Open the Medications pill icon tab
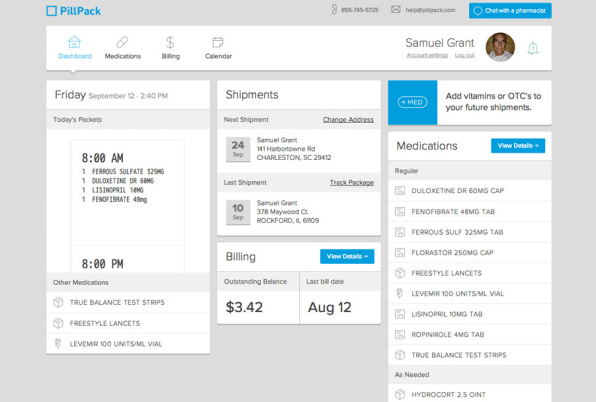Screen dimensions: 596x402 pos(122,42)
